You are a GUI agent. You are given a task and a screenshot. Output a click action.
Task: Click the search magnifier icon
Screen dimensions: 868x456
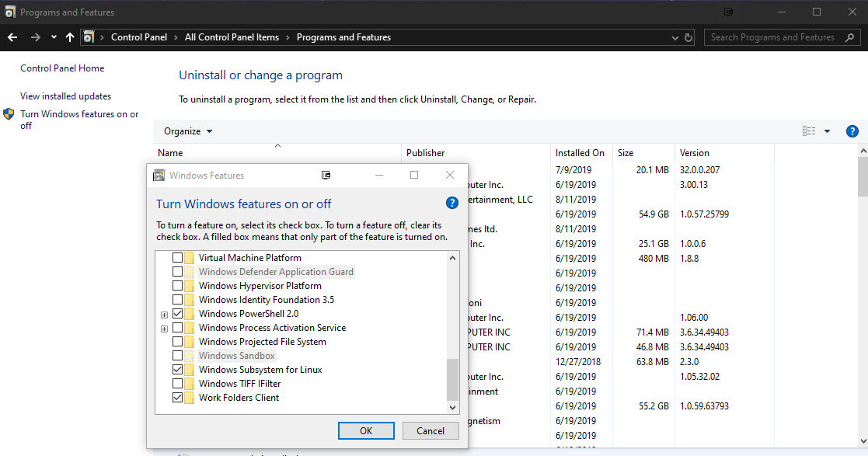click(849, 37)
